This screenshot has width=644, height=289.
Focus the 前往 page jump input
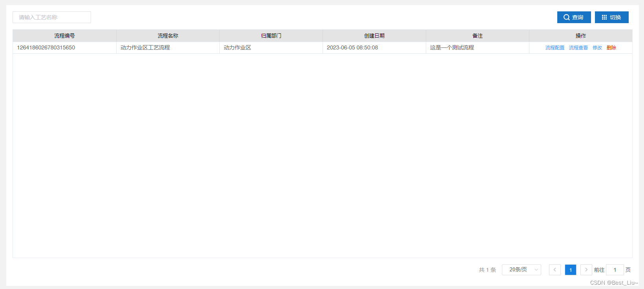pos(615,270)
